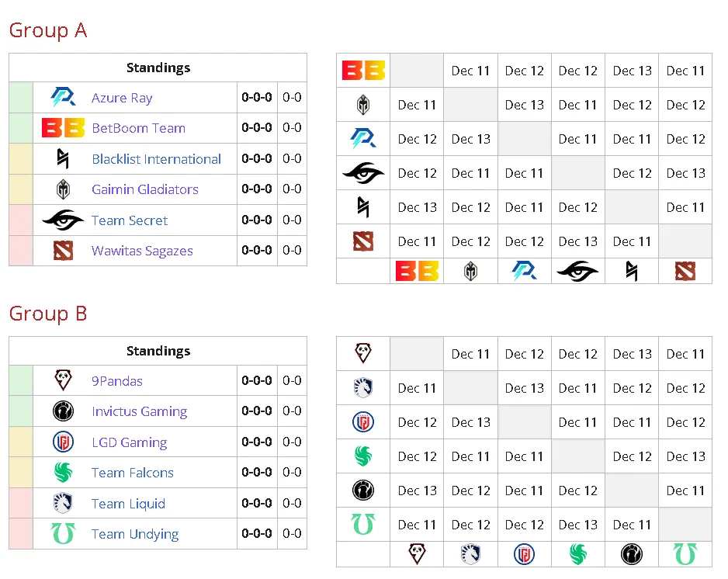Open the Team Undying link

(135, 535)
